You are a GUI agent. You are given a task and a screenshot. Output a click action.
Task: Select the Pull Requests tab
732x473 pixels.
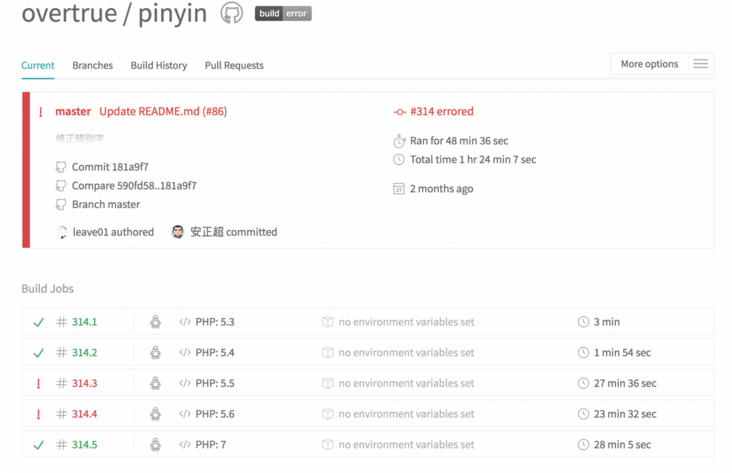coord(234,65)
